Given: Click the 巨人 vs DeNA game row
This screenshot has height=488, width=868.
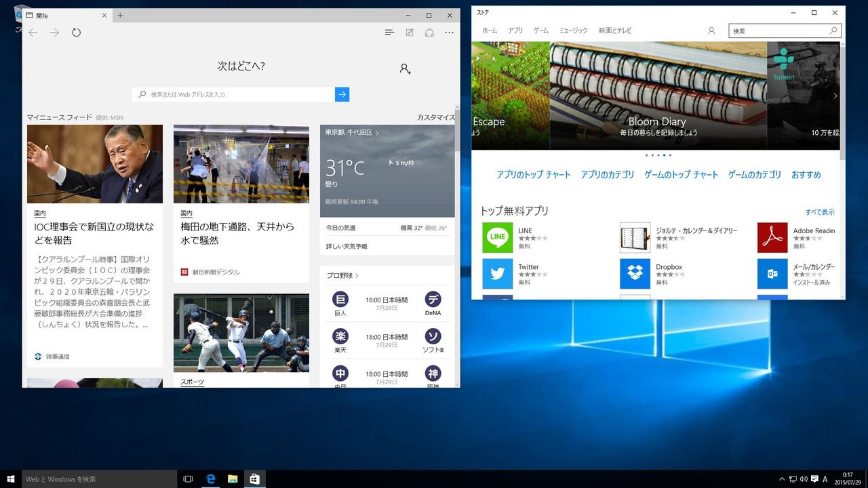Looking at the screenshot, I should coord(387,304).
